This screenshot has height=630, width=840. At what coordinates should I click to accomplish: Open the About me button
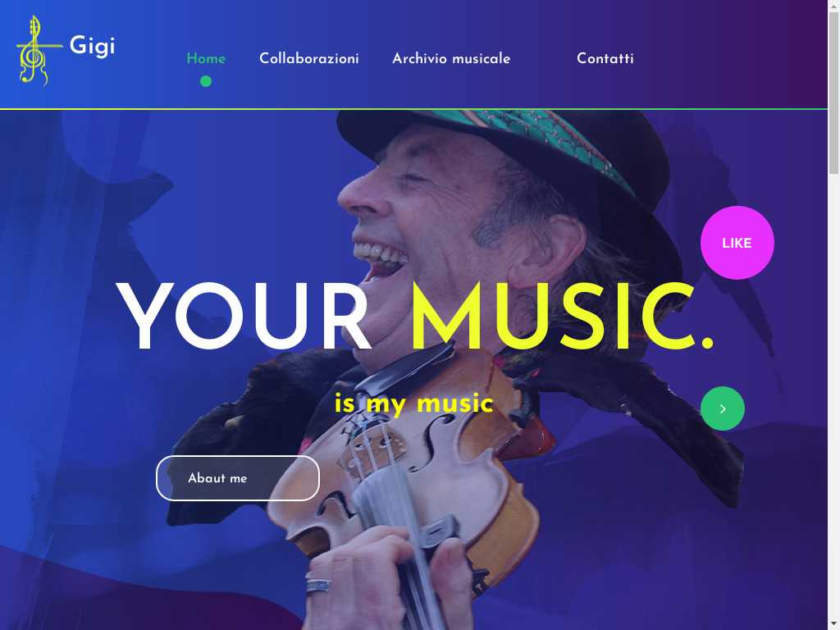[238, 478]
